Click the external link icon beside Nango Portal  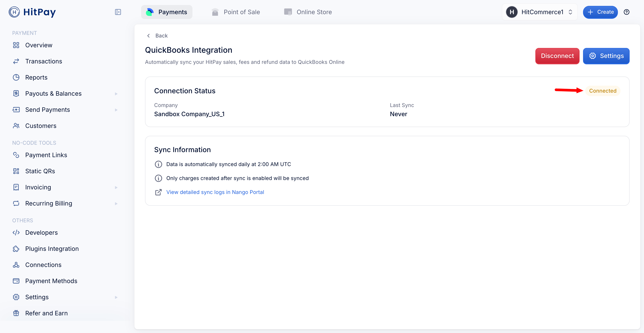[x=158, y=192]
